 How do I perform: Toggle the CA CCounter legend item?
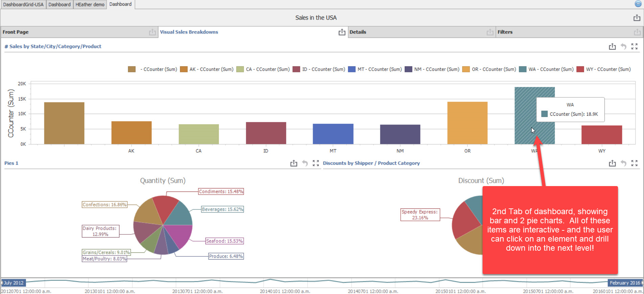pyautogui.click(x=263, y=69)
